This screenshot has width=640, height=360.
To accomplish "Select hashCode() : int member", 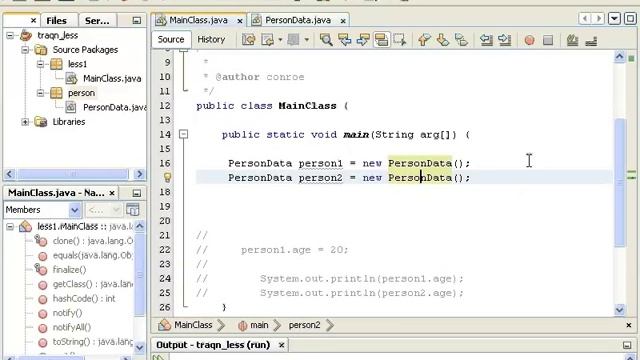I will [x=84, y=298].
